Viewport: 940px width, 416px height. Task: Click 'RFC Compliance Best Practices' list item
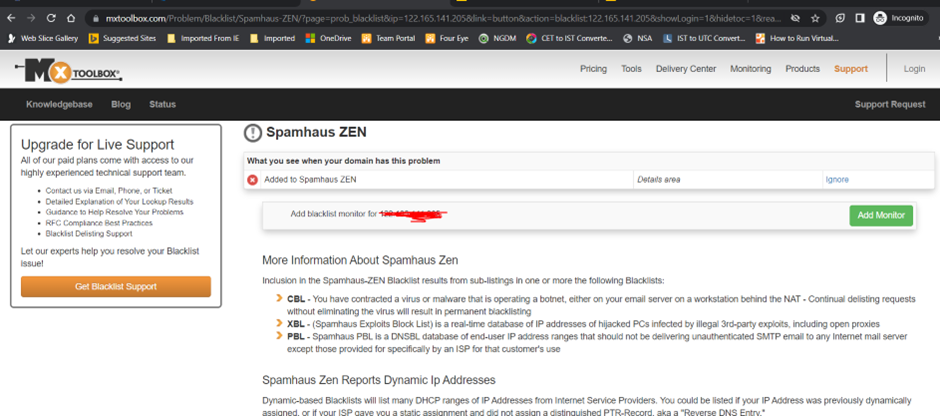click(99, 223)
